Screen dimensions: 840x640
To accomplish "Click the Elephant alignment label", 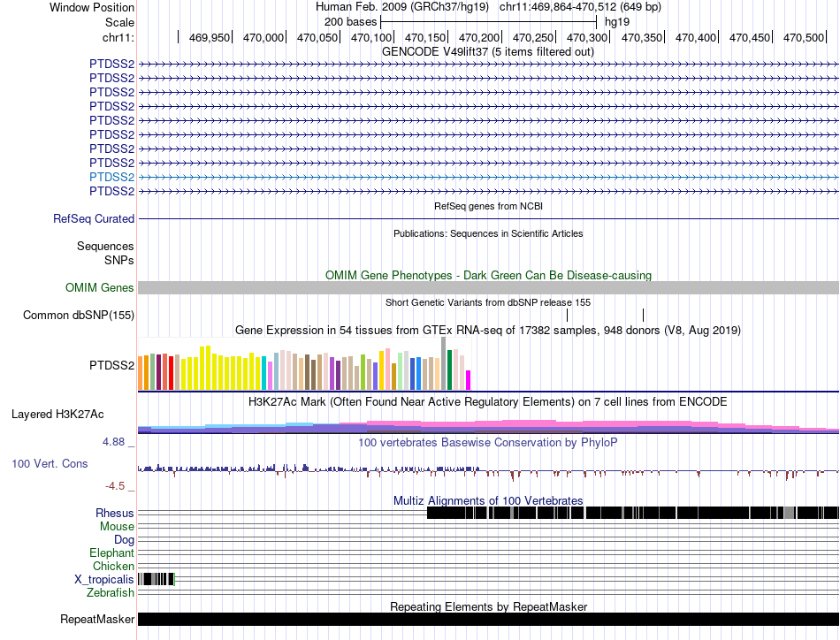I will coord(111,552).
